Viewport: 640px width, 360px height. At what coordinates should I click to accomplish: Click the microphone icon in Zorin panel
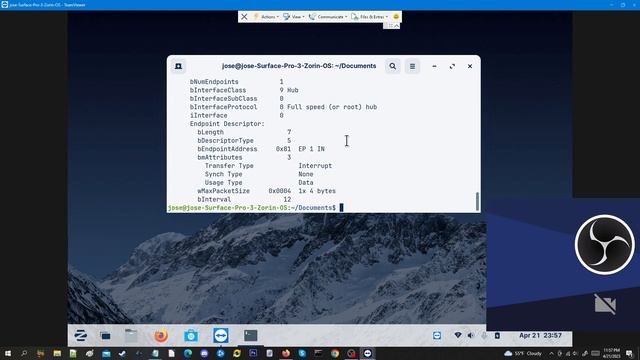484,336
